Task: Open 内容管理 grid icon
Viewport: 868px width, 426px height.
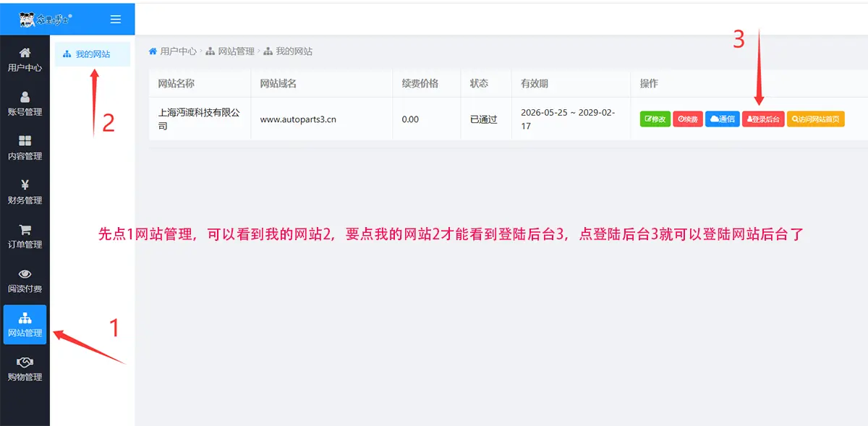Action: 25,141
